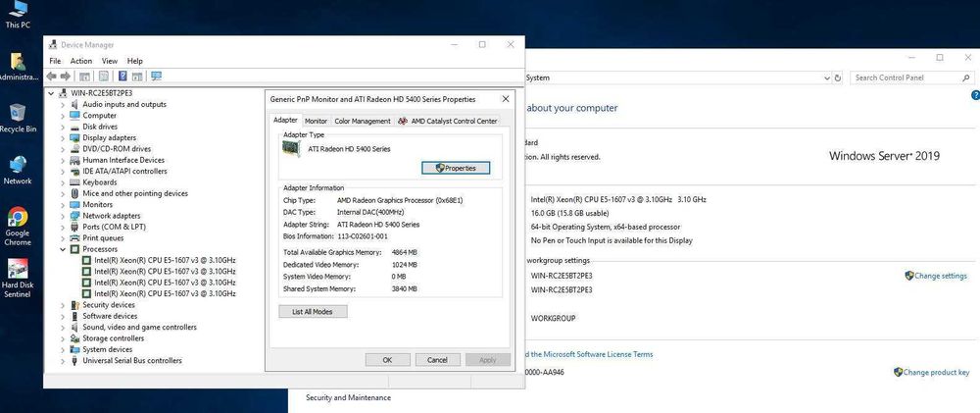
Task: Select IDE ATA/ATAPI controllers in tree
Action: pyautogui.click(x=125, y=171)
